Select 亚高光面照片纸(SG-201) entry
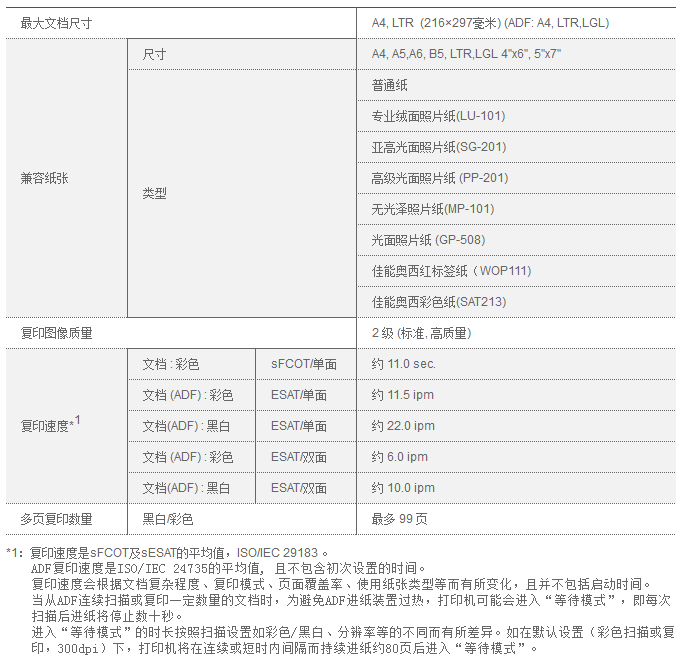Image resolution: width=685 pixels, height=666 pixels. 438,147
